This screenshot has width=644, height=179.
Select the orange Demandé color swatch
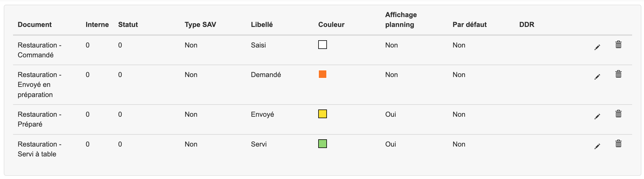click(x=323, y=74)
